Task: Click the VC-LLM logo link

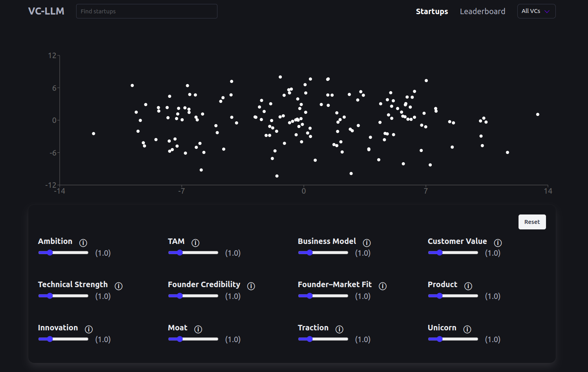Action: coord(46,11)
